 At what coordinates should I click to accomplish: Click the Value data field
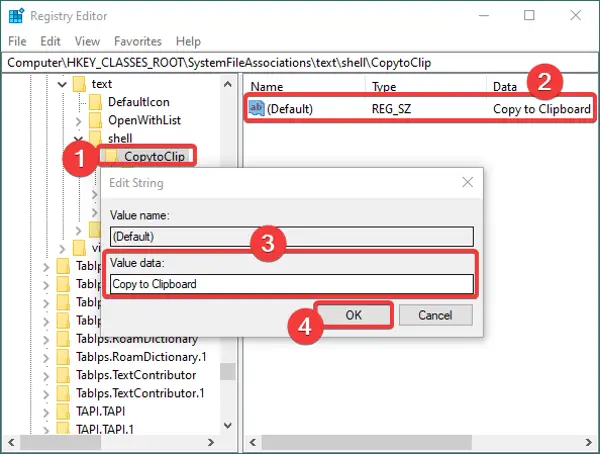(x=292, y=284)
